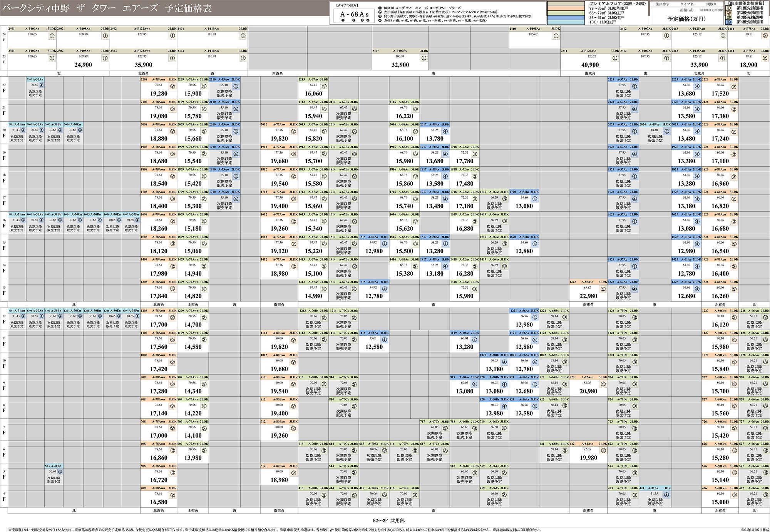Click the green 66–72㎡ 3LDK legend swatch
The image size is (770, 532).
tap(567, 13)
